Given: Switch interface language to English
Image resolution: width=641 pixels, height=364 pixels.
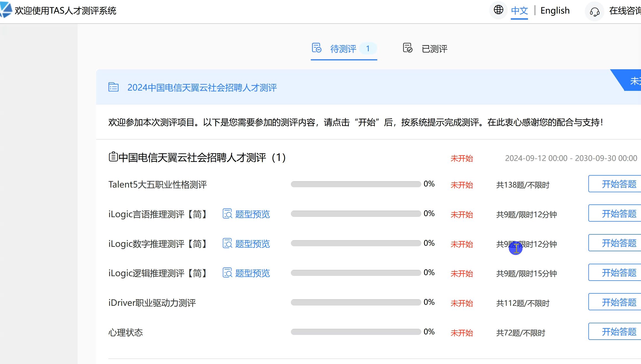Looking at the screenshot, I should pos(555,11).
